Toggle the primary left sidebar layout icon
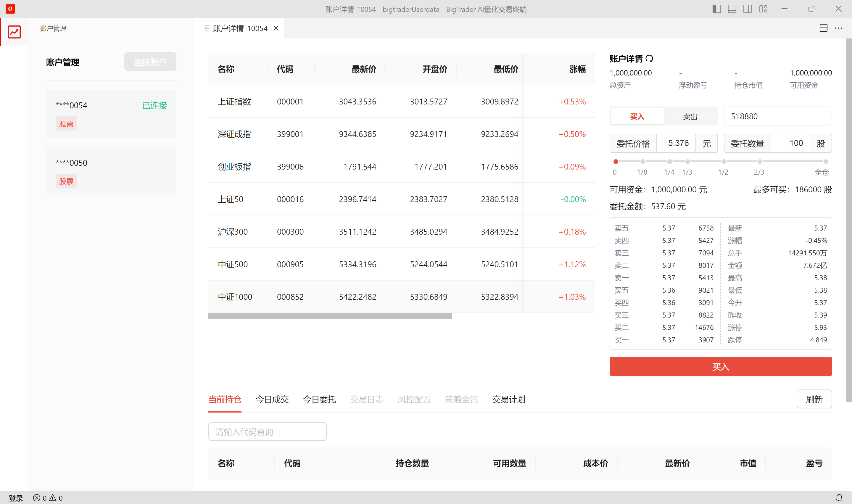Viewport: 852px width, 504px height. (716, 9)
